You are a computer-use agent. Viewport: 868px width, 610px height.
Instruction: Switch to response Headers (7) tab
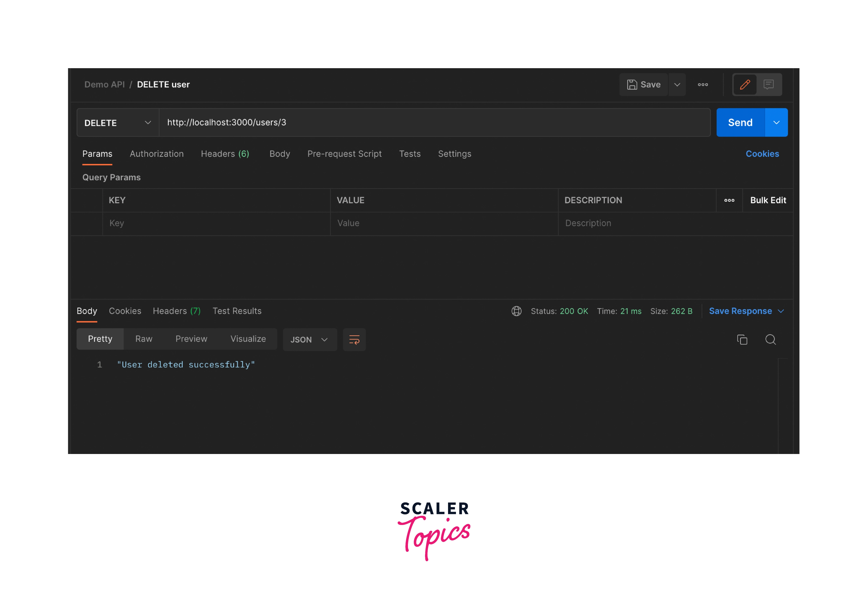tap(176, 311)
